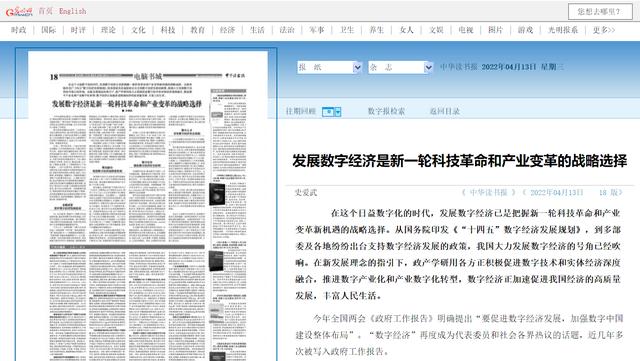
Task: Click the 返回目录 link
Action: [x=444, y=111]
